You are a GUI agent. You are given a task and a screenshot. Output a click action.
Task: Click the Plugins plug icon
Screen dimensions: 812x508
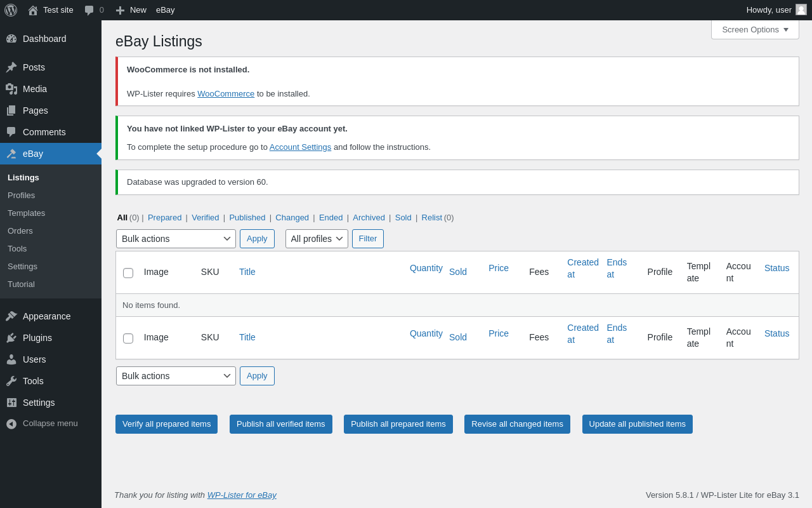pos(11,338)
